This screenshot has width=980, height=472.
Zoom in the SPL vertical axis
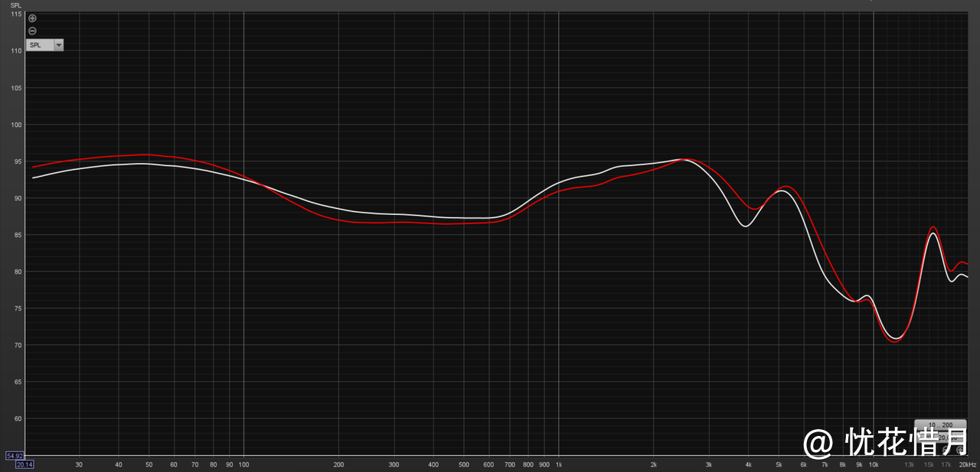coord(32,18)
